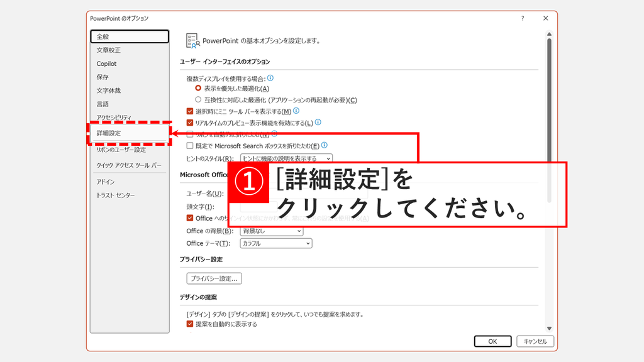Click the ユーザー名(U): label
644x362 pixels.
[205, 194]
